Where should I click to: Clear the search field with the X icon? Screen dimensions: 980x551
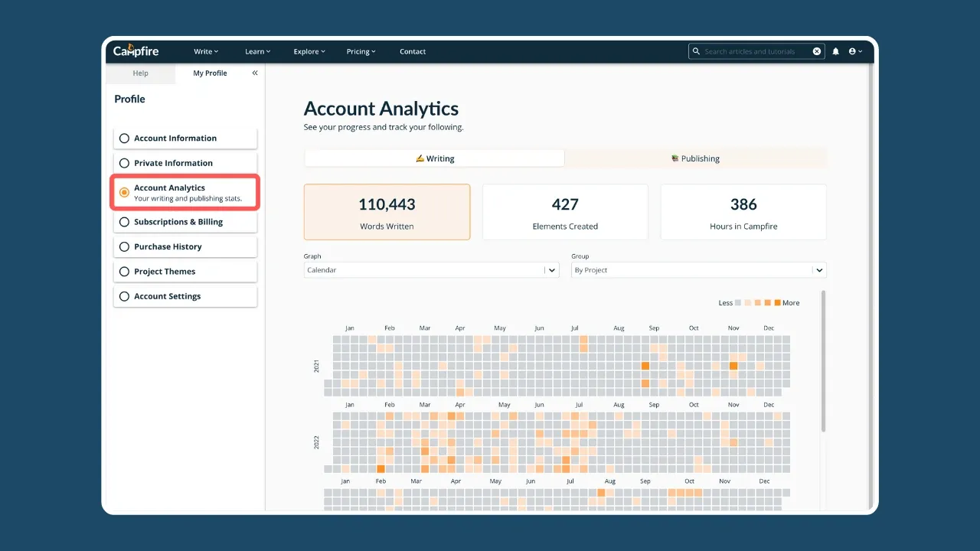tap(816, 51)
